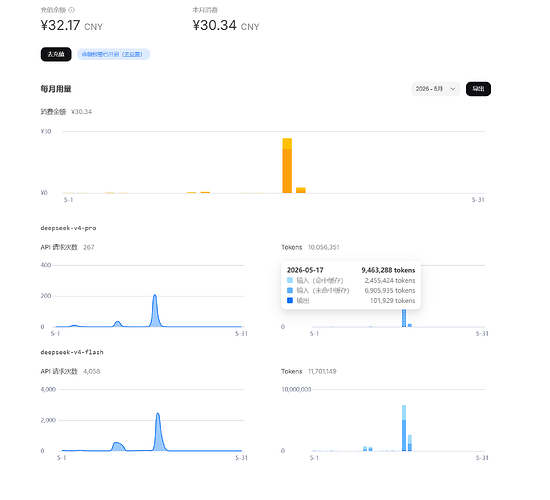Click the 6,905,935 tokens value
The image size is (550, 500).
(390, 291)
